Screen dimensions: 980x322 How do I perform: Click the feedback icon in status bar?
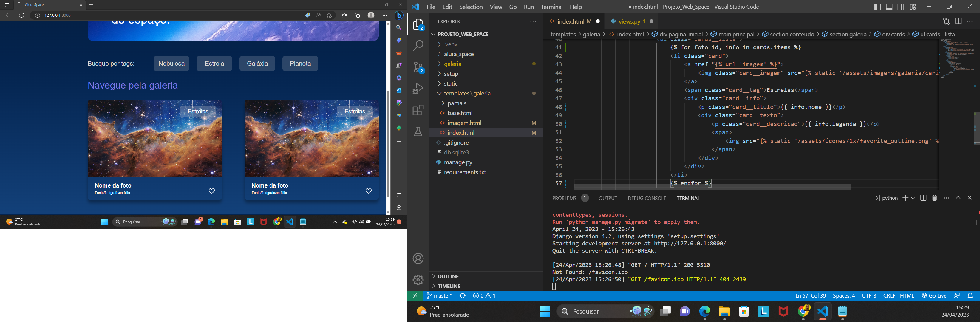[x=957, y=296]
